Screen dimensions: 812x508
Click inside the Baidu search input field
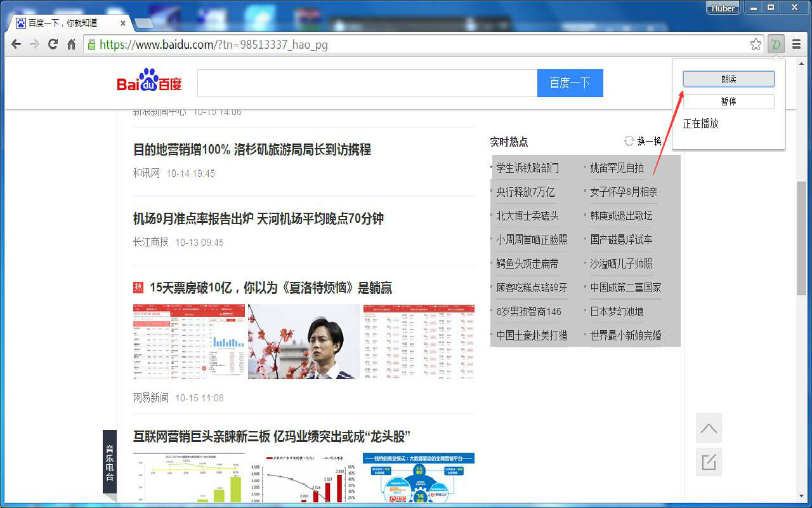click(367, 83)
